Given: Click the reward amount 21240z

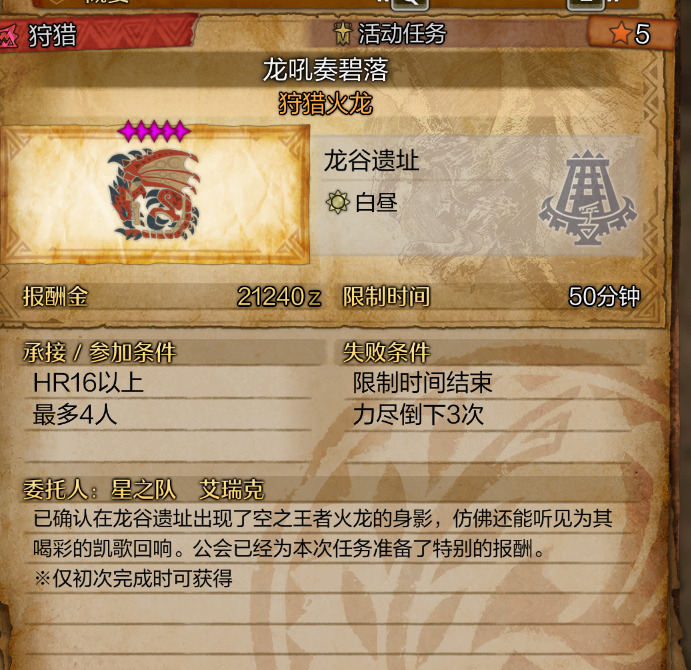Looking at the screenshot, I should point(279,297).
